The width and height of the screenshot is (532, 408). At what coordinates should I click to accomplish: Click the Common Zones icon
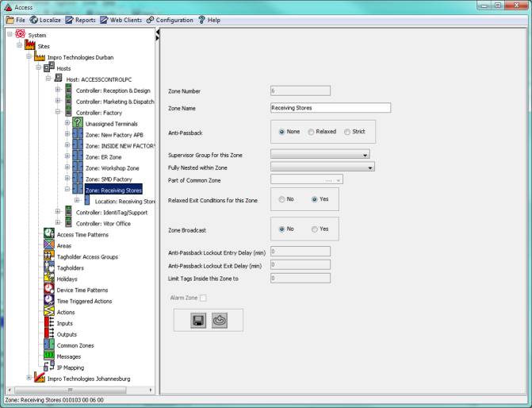pos(49,344)
